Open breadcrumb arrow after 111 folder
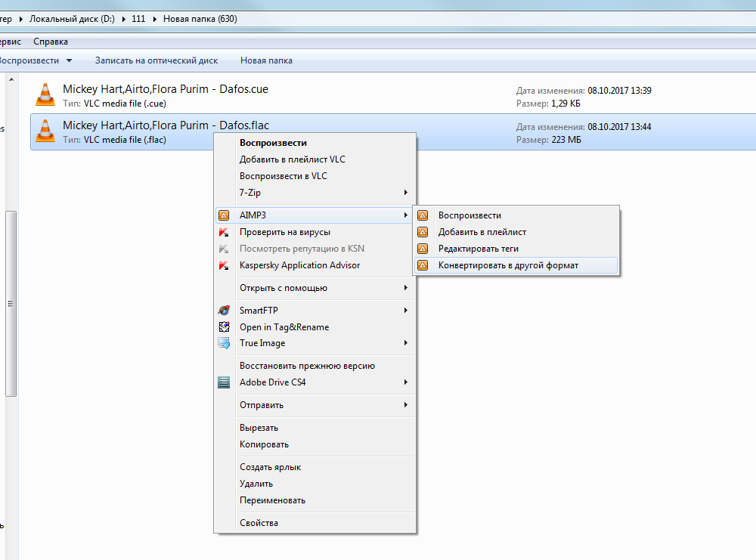 (155, 20)
